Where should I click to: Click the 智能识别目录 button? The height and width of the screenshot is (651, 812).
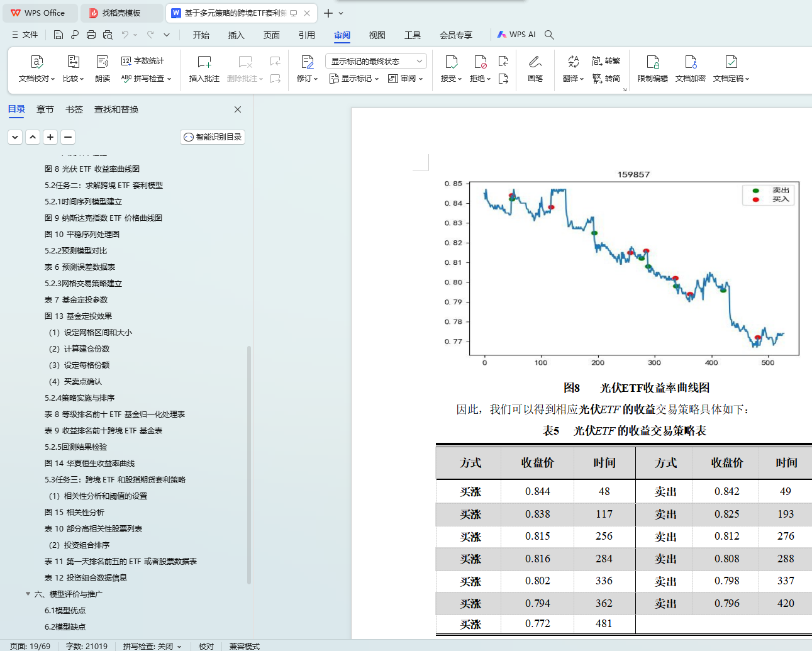pos(213,137)
